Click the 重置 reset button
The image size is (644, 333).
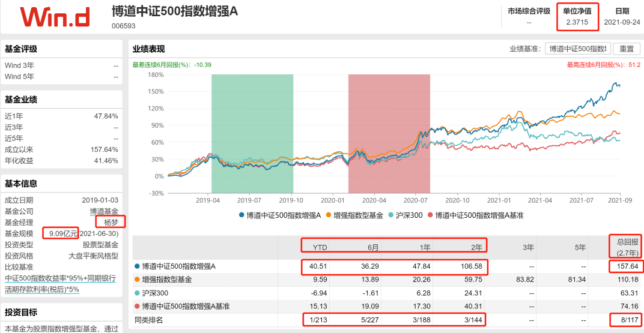pyautogui.click(x=627, y=49)
